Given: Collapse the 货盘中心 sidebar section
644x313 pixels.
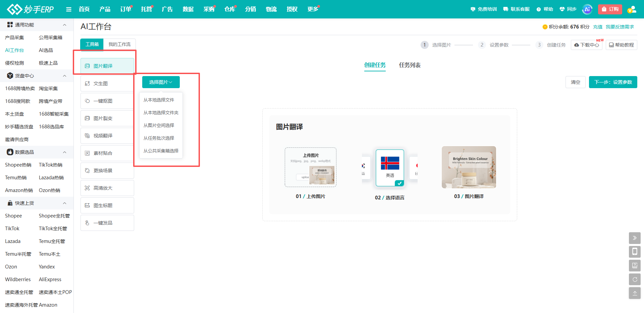Looking at the screenshot, I should (x=64, y=76).
